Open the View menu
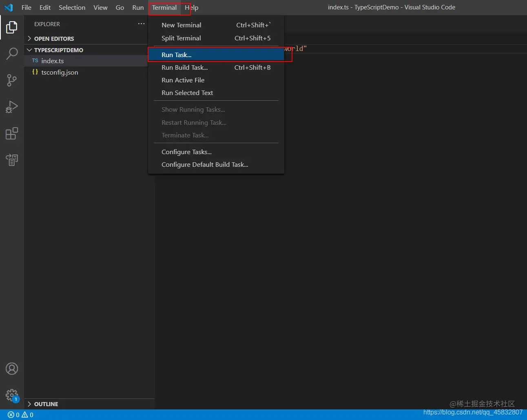 100,7
